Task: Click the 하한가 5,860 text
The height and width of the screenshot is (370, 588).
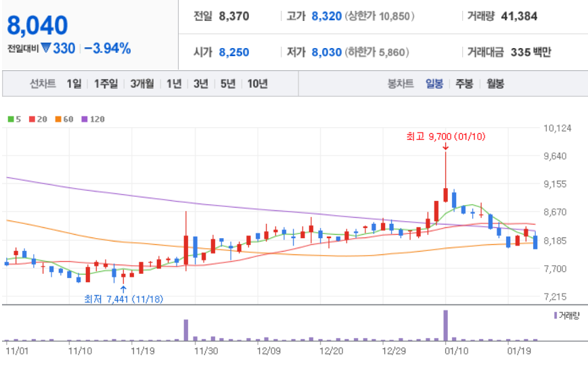Action: pos(377,52)
